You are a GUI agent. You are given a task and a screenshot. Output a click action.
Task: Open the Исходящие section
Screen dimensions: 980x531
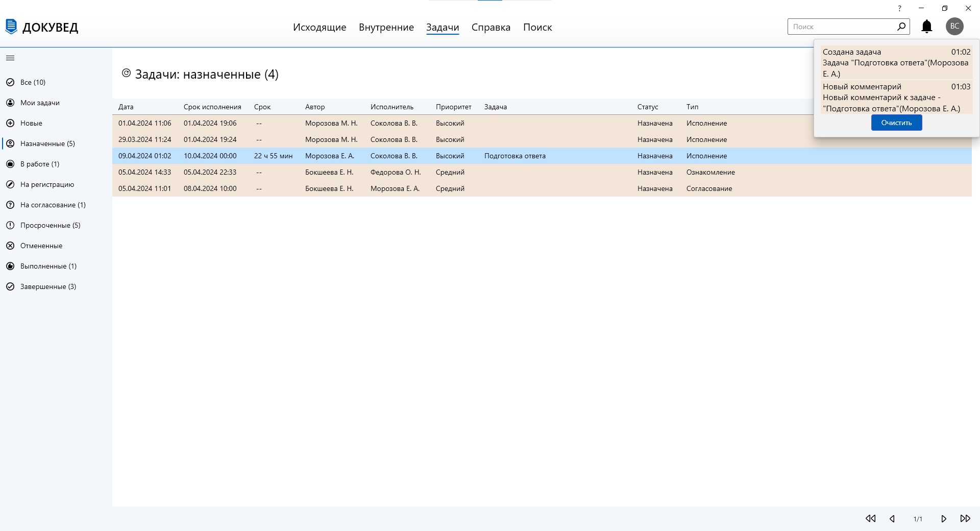pyautogui.click(x=320, y=27)
